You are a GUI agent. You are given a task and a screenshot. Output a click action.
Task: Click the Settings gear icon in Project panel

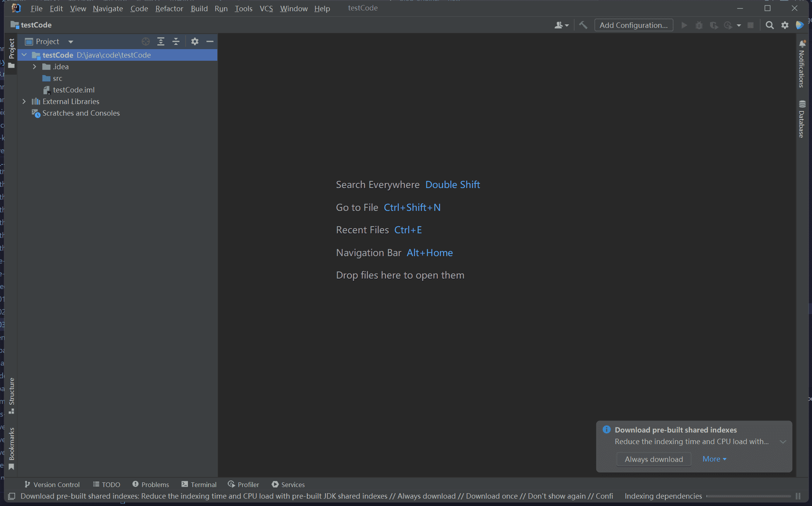(x=194, y=41)
